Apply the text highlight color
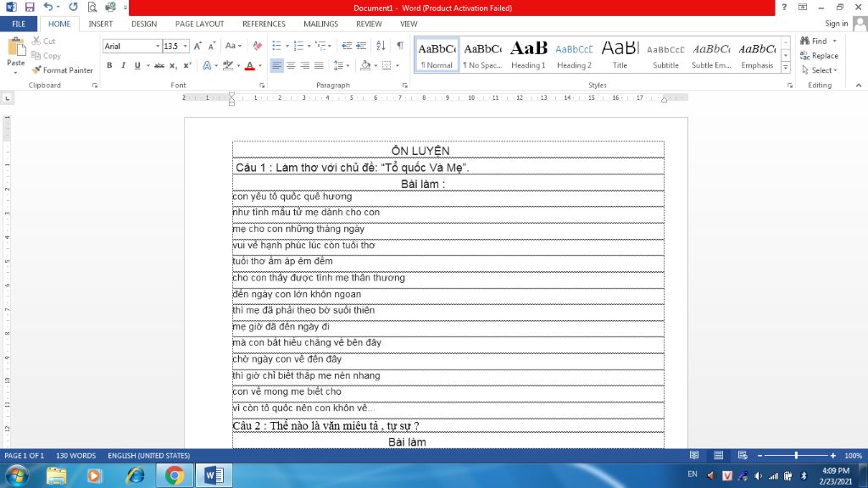 click(227, 66)
